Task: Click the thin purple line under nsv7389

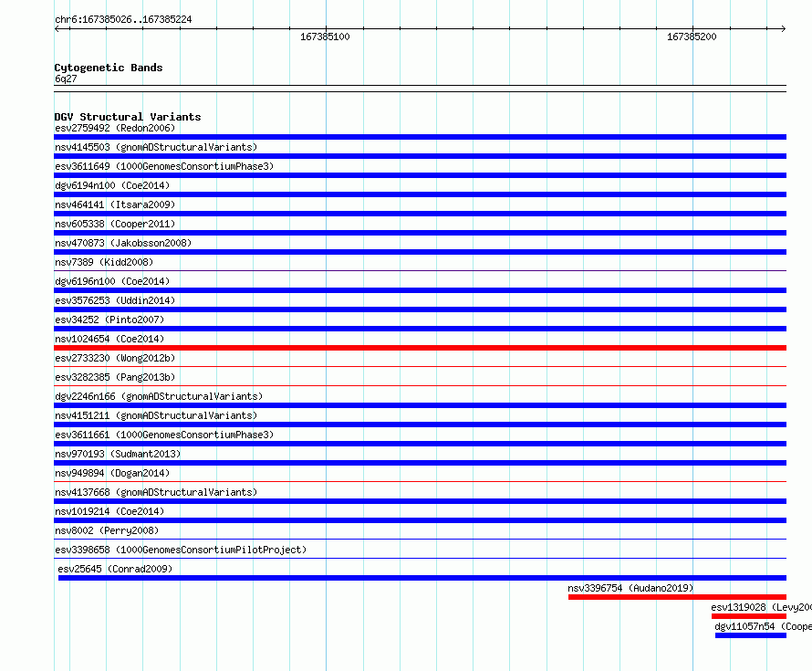Action: pyautogui.click(x=420, y=270)
